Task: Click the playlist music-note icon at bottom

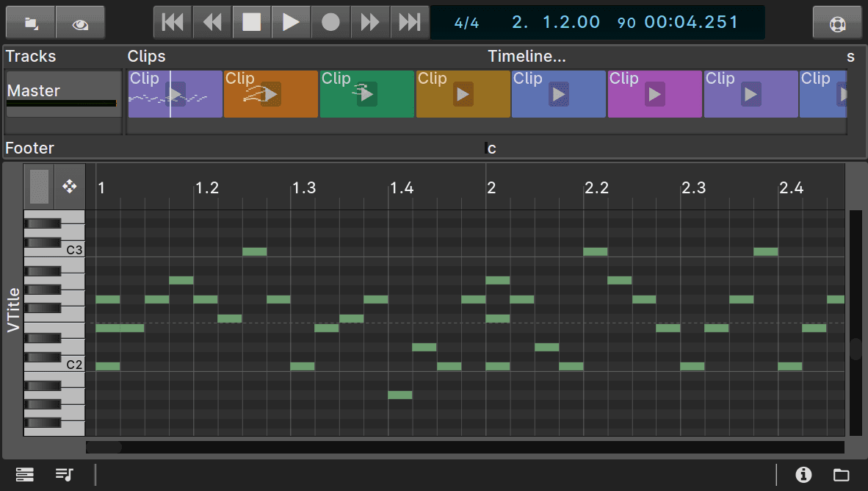Action: [63, 474]
